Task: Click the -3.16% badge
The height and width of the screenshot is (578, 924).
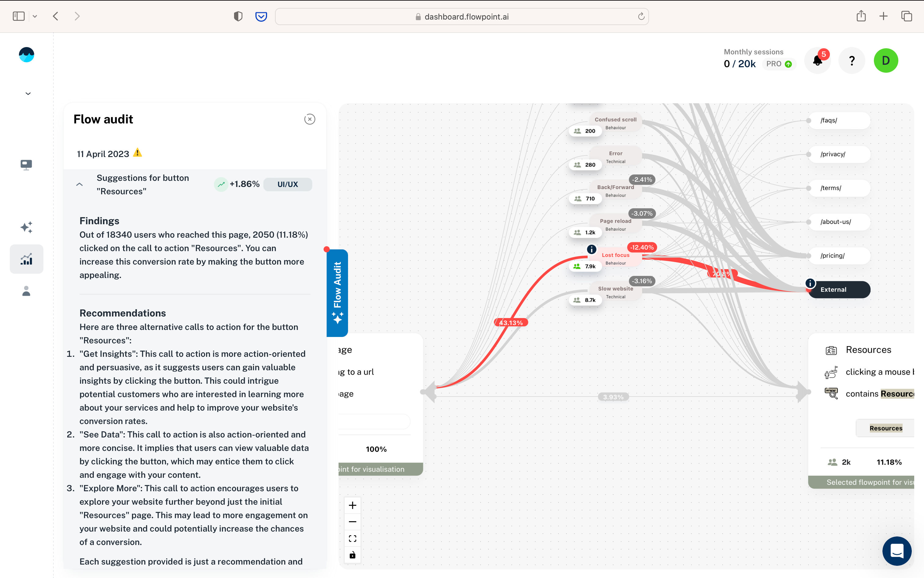Action: point(642,281)
